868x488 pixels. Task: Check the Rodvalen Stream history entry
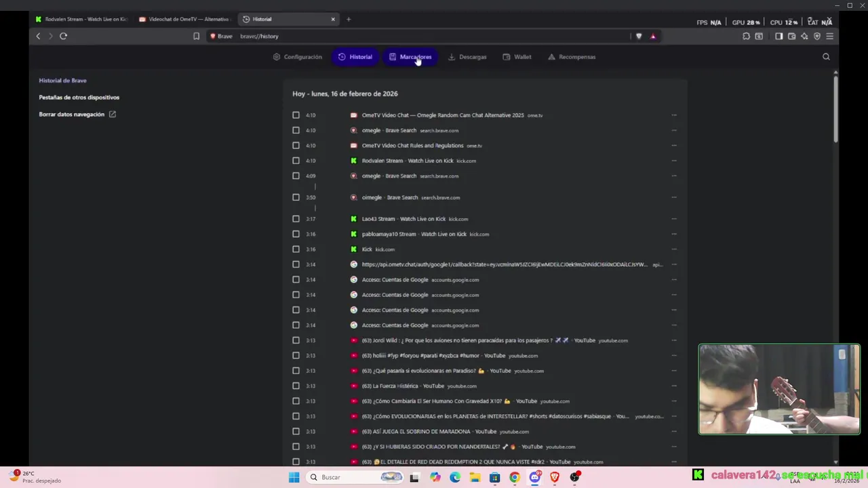click(296, 161)
